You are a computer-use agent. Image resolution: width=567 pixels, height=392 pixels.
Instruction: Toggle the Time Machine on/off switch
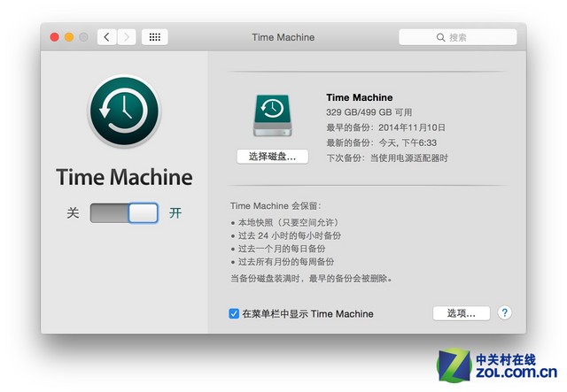click(124, 212)
